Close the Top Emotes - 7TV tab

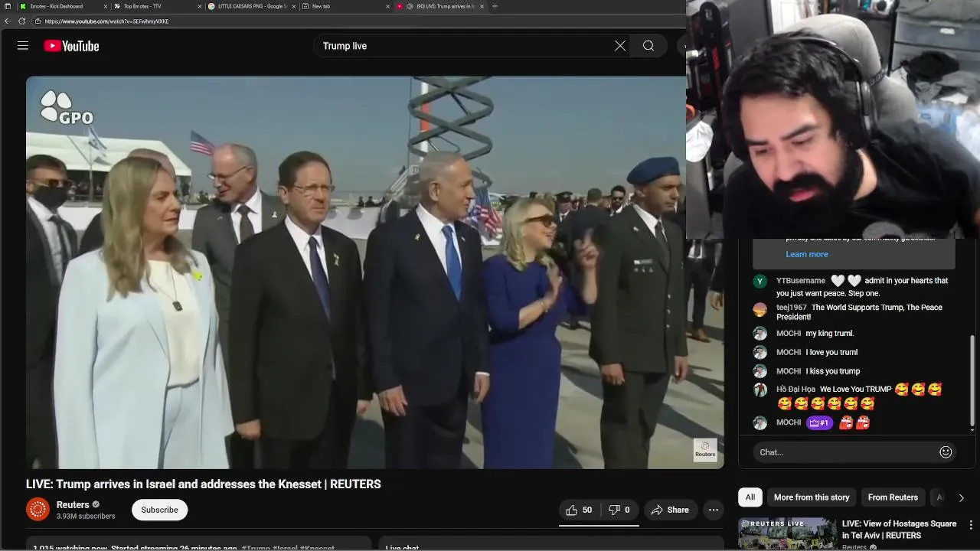tap(200, 6)
